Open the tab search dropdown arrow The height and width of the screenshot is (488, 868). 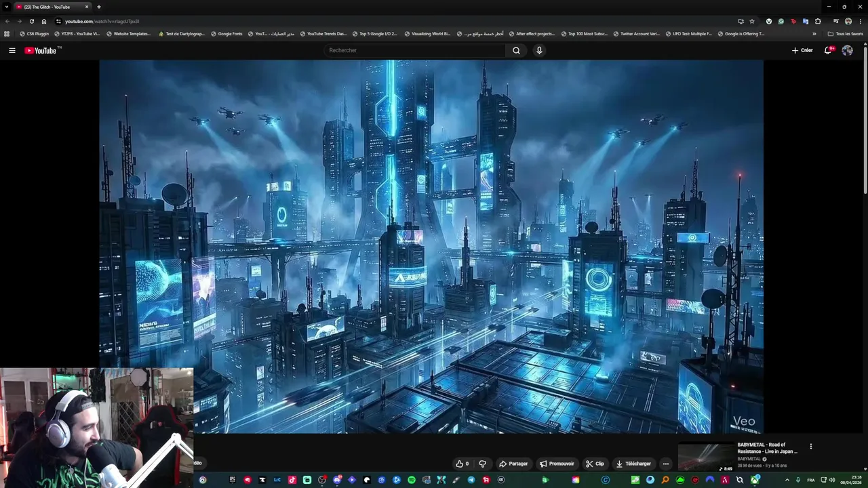(7, 7)
